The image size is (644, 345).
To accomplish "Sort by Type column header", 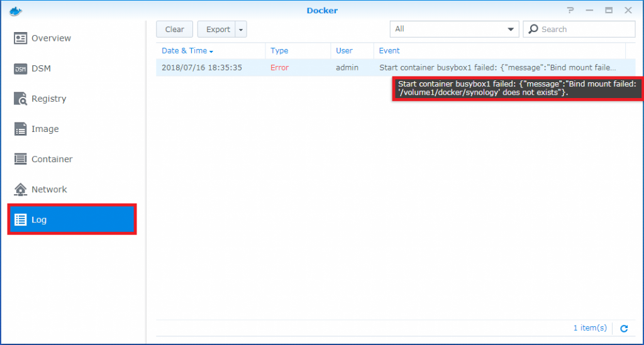I will click(279, 51).
